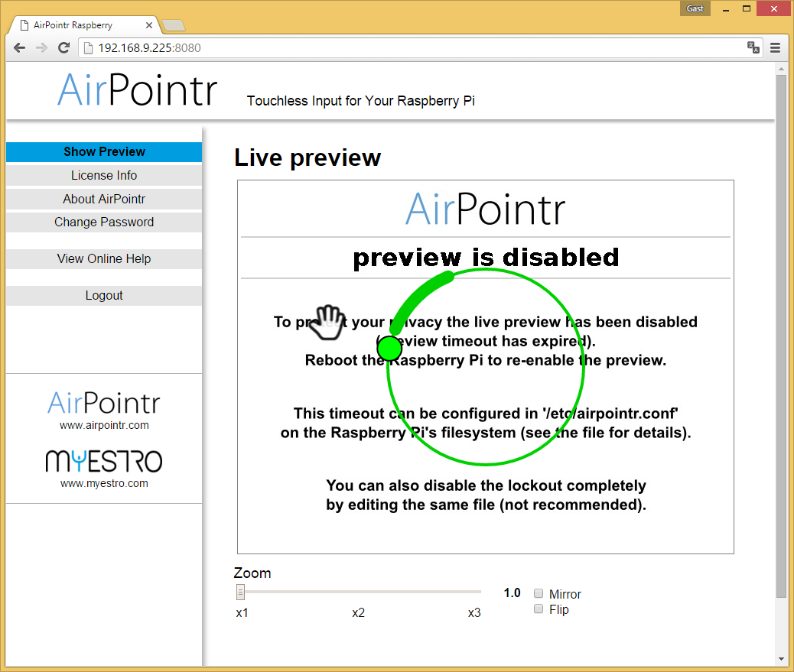The height and width of the screenshot is (672, 794).
Task: Click the MYESTRO logo in sidebar
Action: pos(104,460)
